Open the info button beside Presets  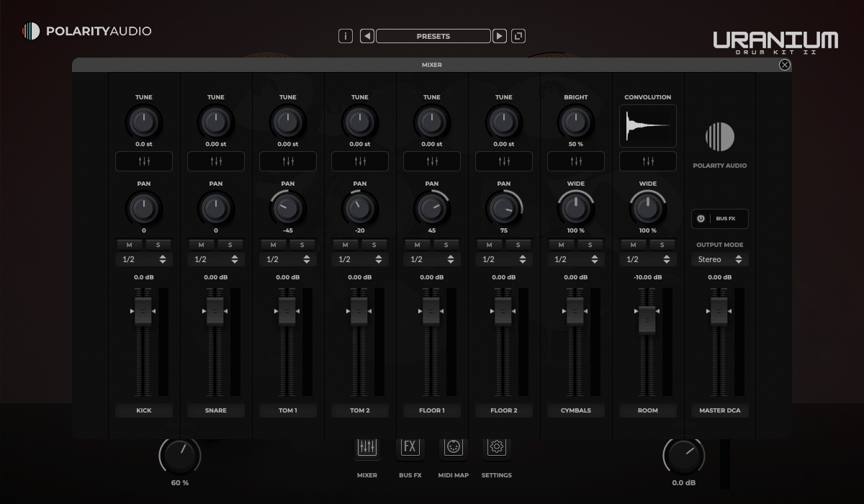pos(346,36)
